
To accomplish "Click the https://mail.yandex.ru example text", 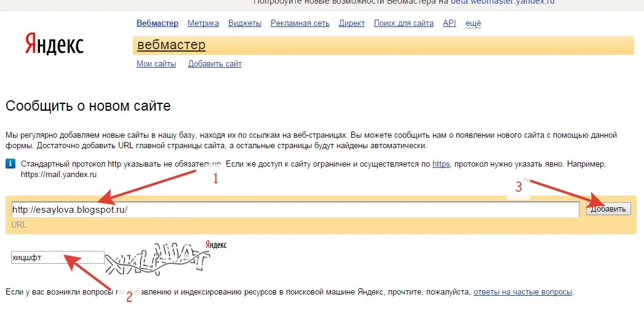I will (58, 175).
